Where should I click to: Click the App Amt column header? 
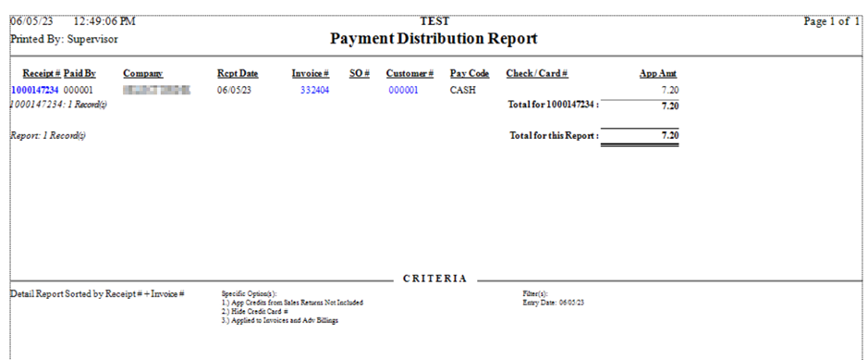pyautogui.click(x=658, y=74)
